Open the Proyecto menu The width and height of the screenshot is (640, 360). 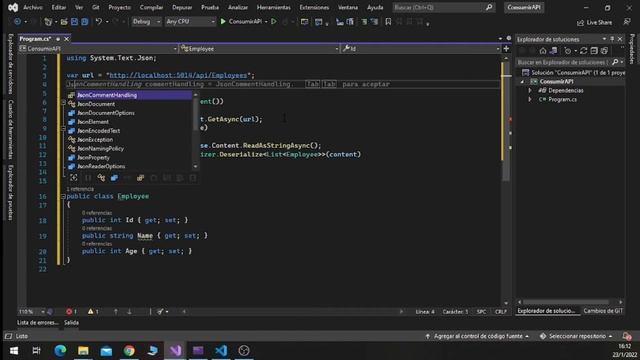120,7
